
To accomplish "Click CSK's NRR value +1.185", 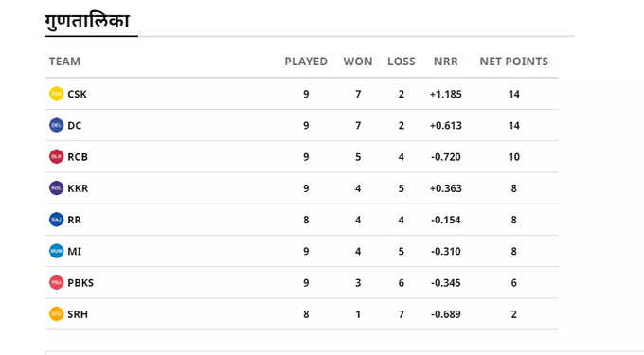I will pos(446,94).
